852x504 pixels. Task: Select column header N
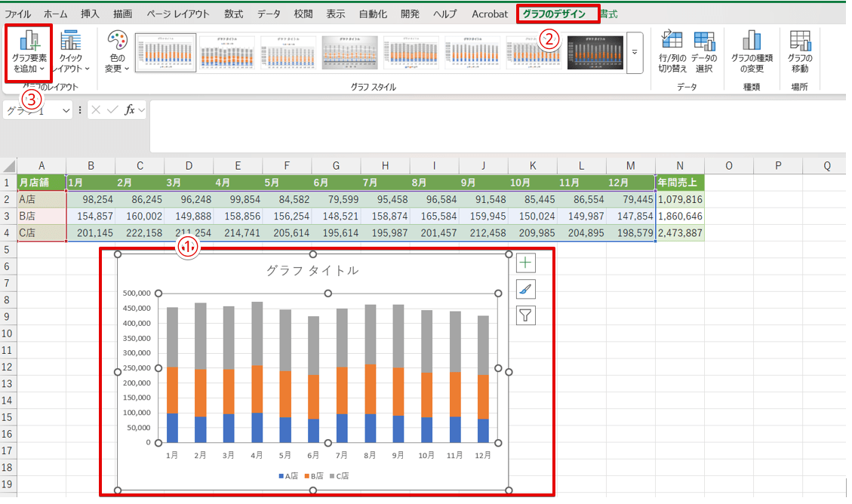point(680,166)
